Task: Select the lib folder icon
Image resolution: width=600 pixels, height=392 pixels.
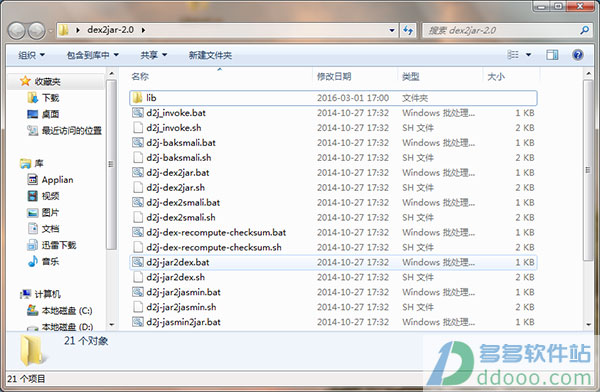Action: coord(137,98)
